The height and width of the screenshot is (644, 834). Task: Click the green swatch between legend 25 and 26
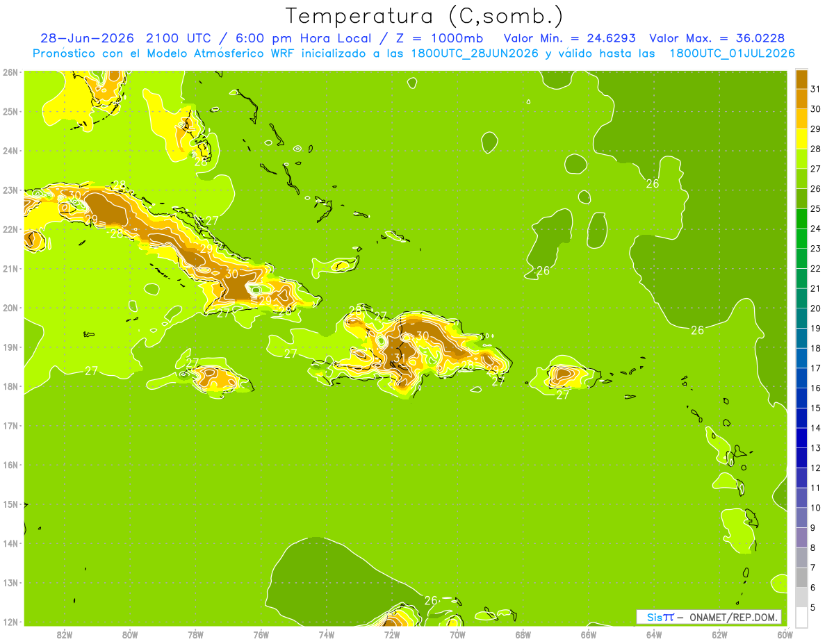[x=801, y=199]
